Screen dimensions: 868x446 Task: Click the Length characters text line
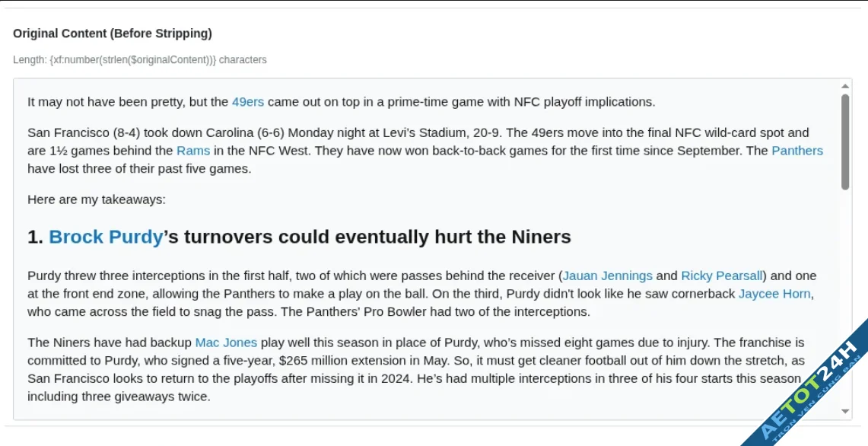coord(140,59)
